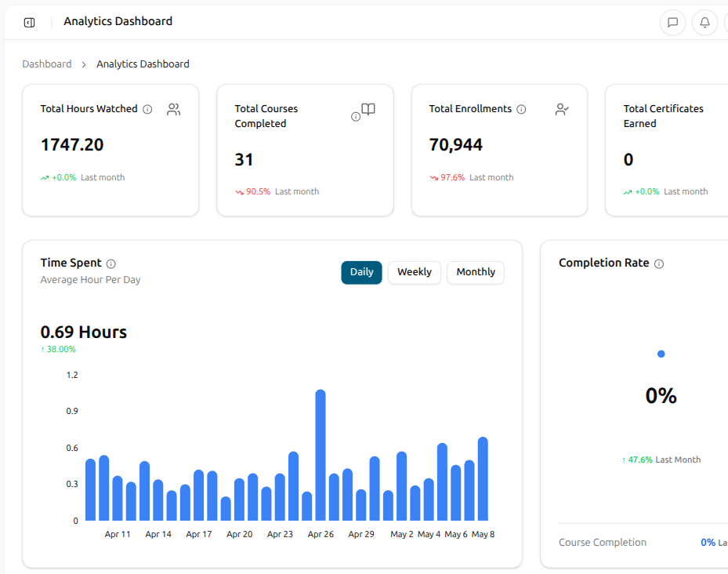Click info icon beside Completion Rate
This screenshot has width=728, height=574.
pyautogui.click(x=659, y=263)
